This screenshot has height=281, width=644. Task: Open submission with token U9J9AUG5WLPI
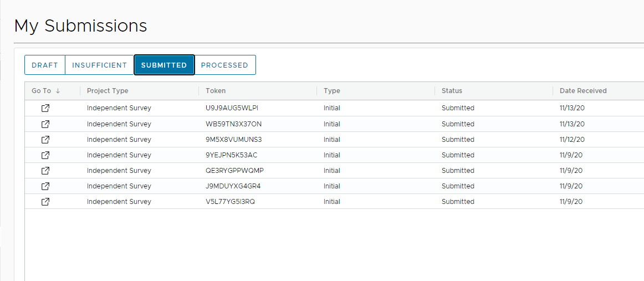(46, 108)
